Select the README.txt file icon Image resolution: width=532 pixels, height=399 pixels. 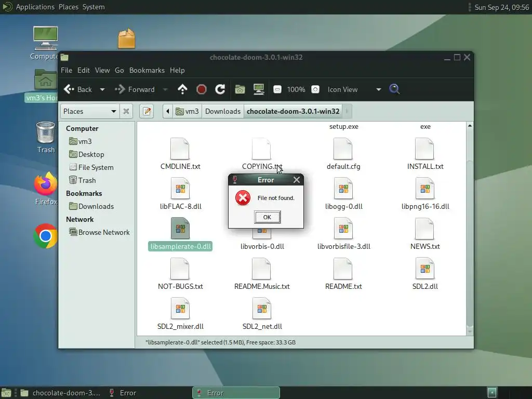[x=343, y=269]
